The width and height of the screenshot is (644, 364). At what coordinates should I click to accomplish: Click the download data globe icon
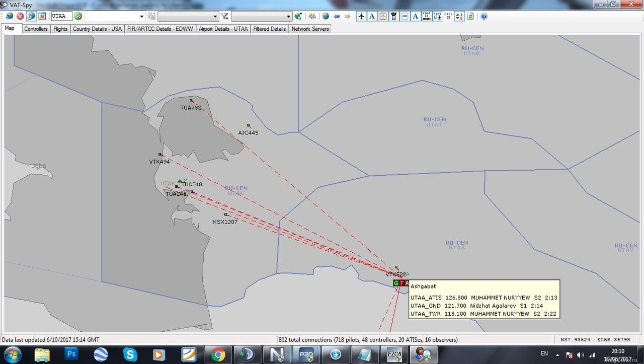coord(10,16)
